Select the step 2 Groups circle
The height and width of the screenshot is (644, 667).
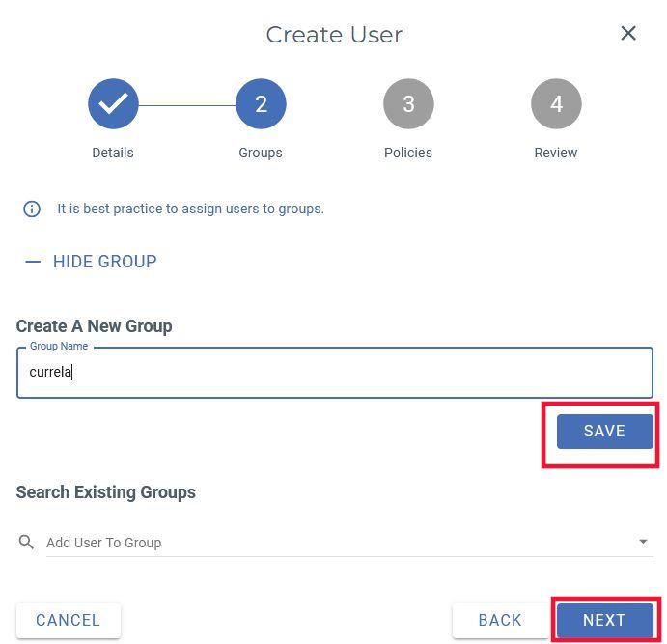(x=261, y=103)
